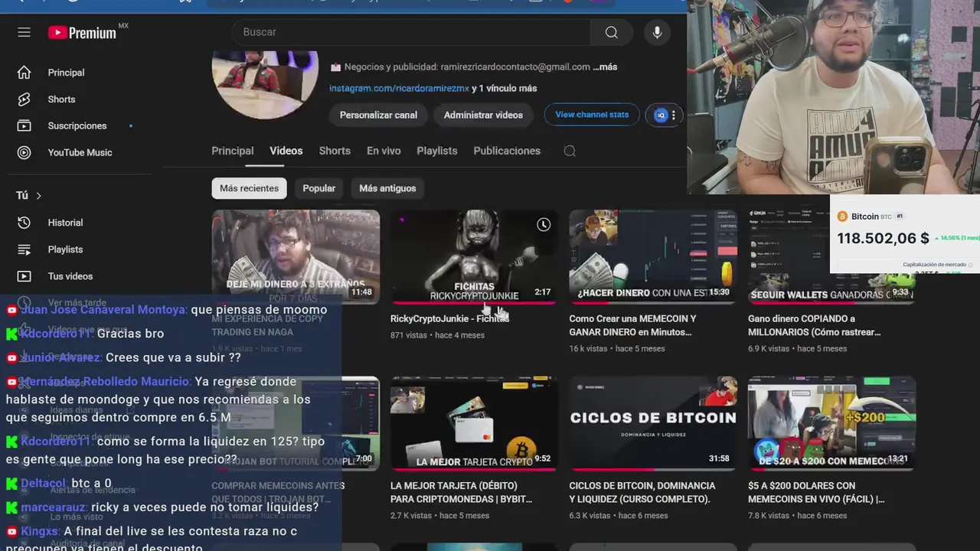Click the business contact email text
The height and width of the screenshot is (551, 980).
514,67
